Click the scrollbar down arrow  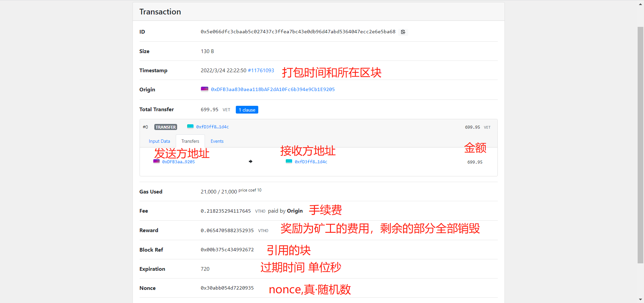click(641, 299)
